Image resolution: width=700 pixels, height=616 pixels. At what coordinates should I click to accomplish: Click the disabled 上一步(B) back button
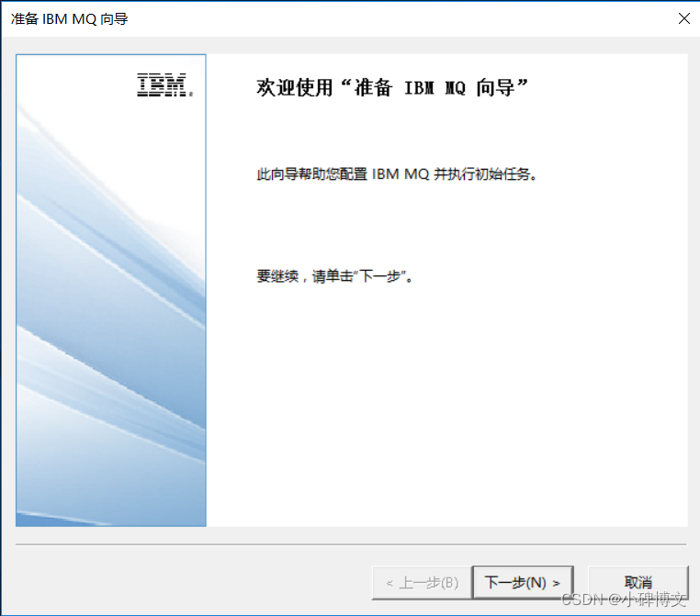click(422, 583)
